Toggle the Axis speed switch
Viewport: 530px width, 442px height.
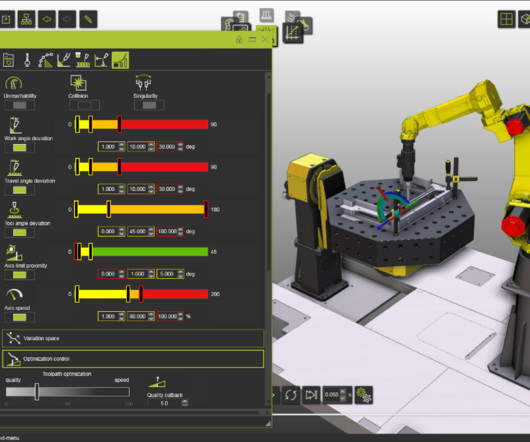click(x=19, y=317)
